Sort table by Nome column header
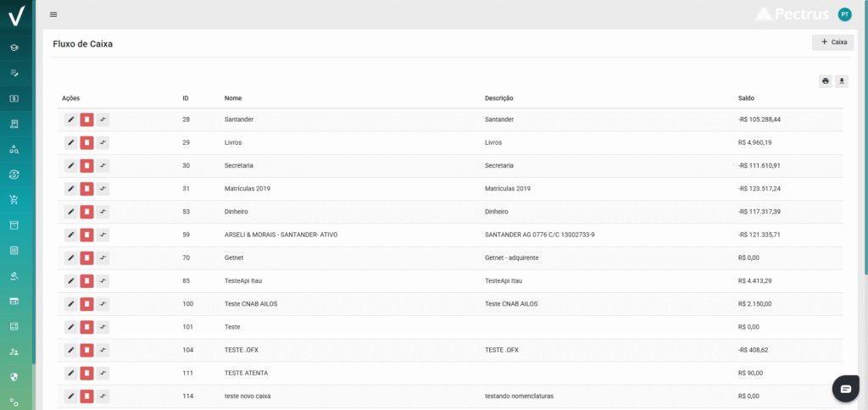The width and height of the screenshot is (868, 410). click(x=233, y=98)
